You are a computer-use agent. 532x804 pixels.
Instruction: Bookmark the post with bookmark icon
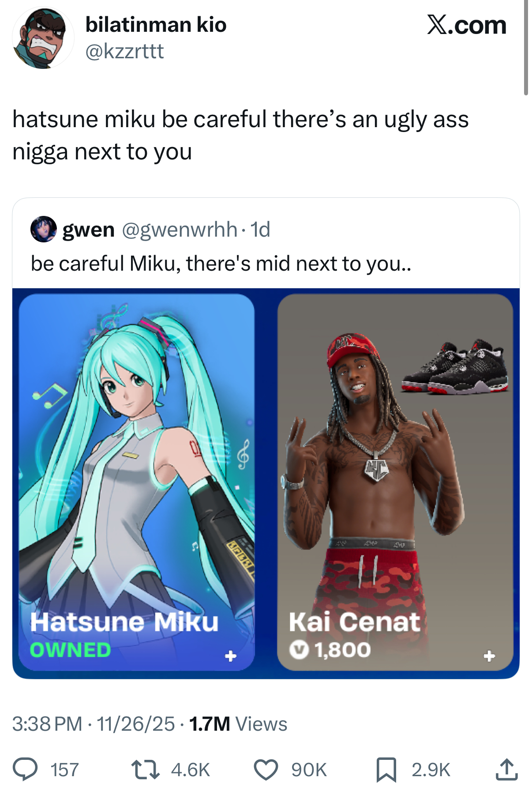click(x=386, y=770)
